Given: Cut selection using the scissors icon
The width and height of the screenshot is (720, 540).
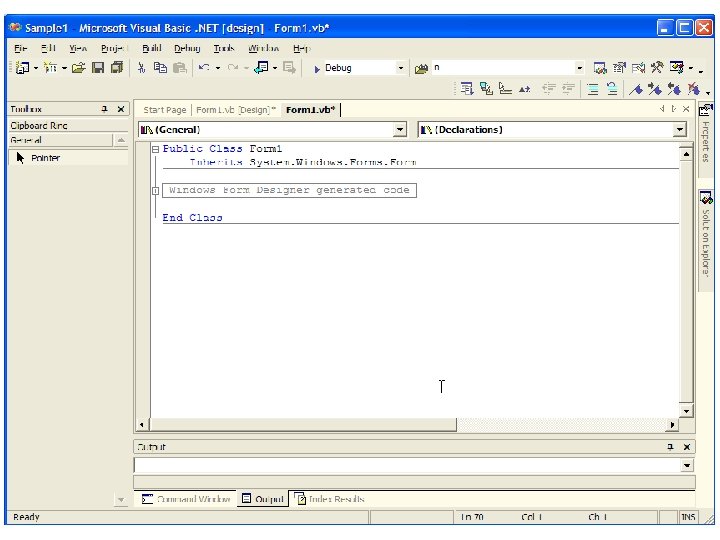Looking at the screenshot, I should [141, 68].
